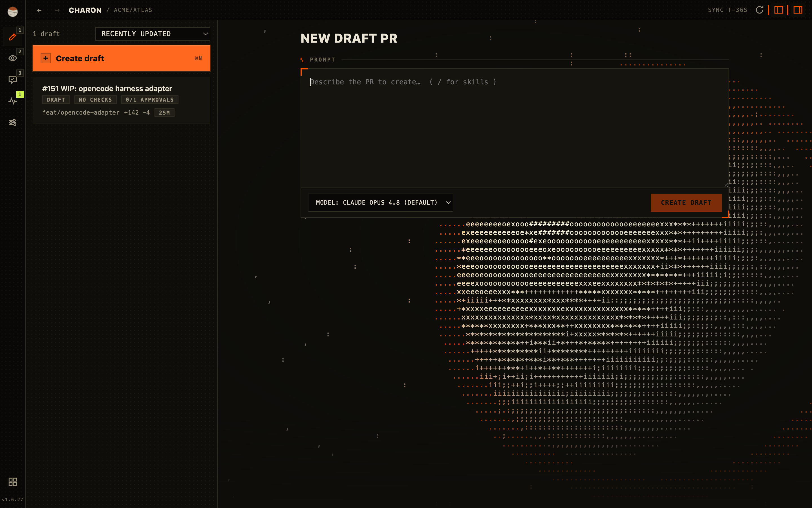Click the orange Create draft button in the list
812x508 pixels.
pos(122,58)
